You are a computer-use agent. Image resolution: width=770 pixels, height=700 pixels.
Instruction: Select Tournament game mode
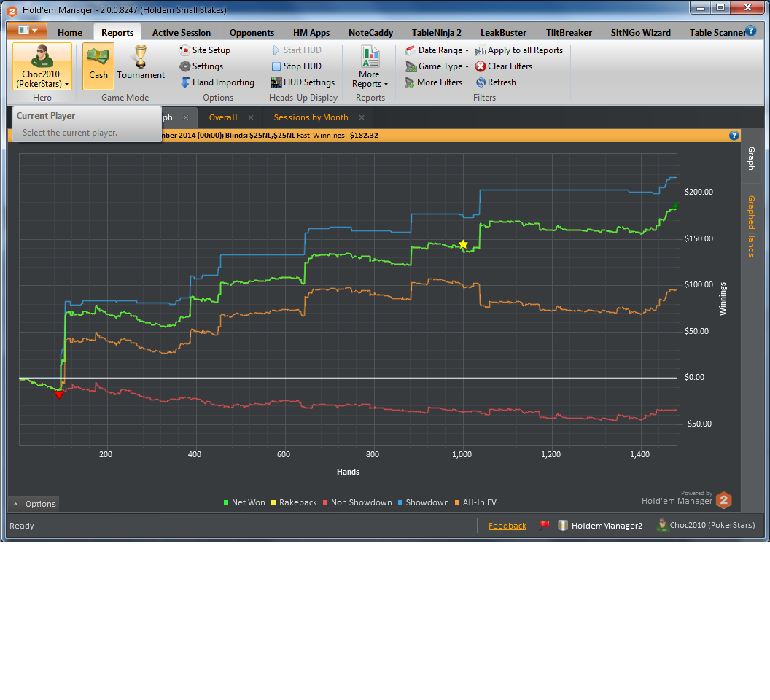pos(141,63)
